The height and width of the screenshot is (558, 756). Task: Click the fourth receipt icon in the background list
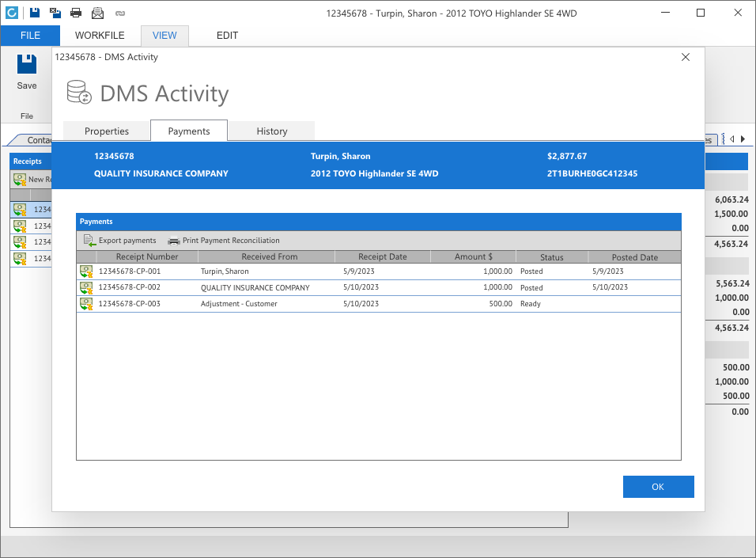(x=20, y=258)
